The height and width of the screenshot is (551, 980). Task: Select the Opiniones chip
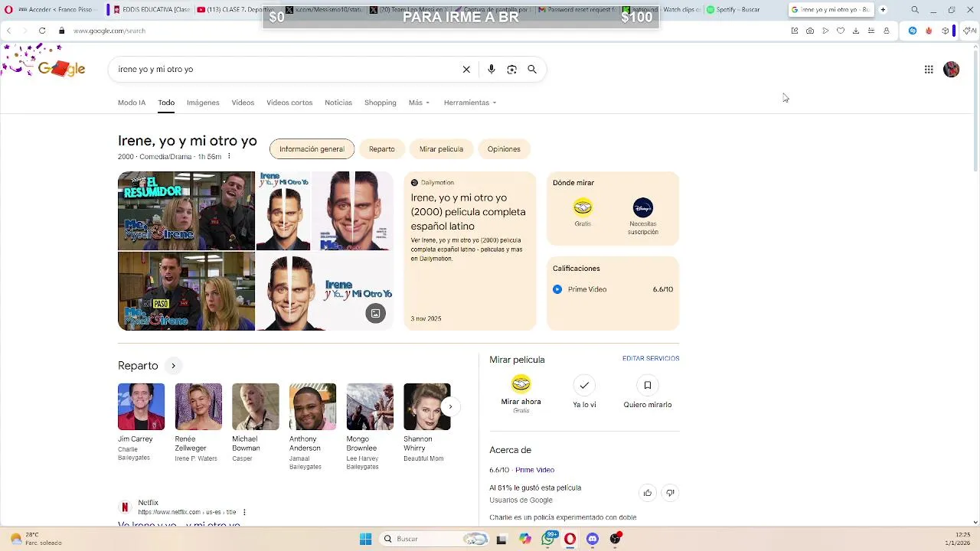click(504, 149)
